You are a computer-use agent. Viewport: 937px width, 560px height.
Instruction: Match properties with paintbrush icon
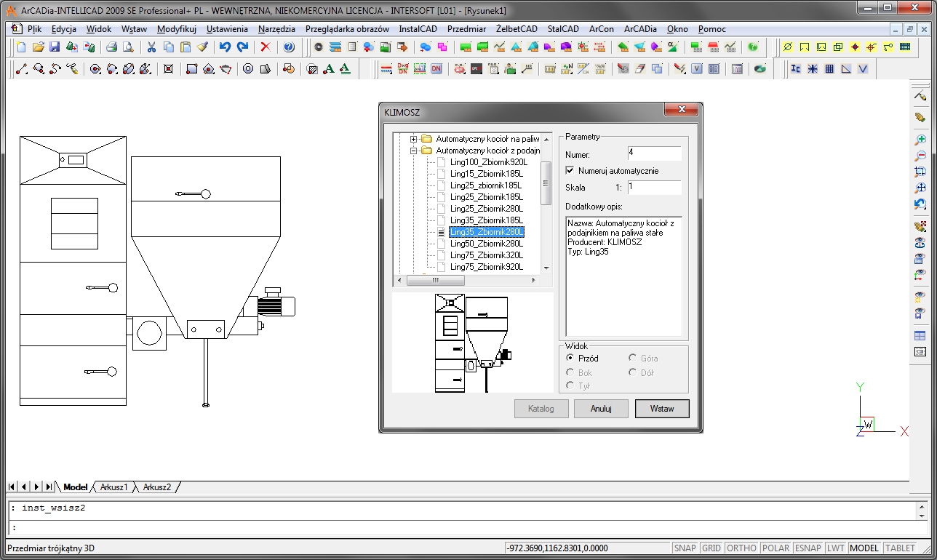[x=202, y=47]
